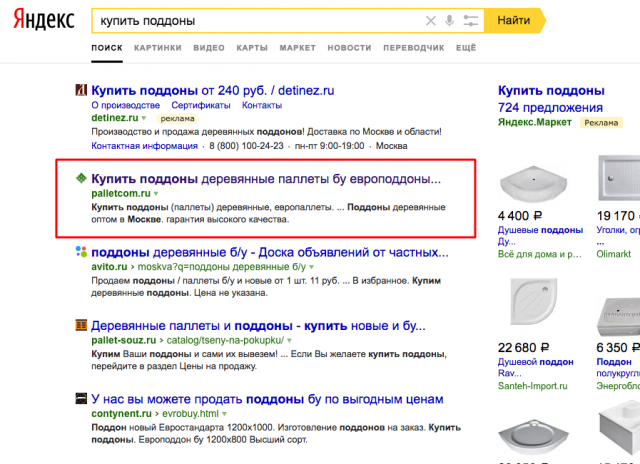Click the palletcom.ru green URL

point(121,193)
